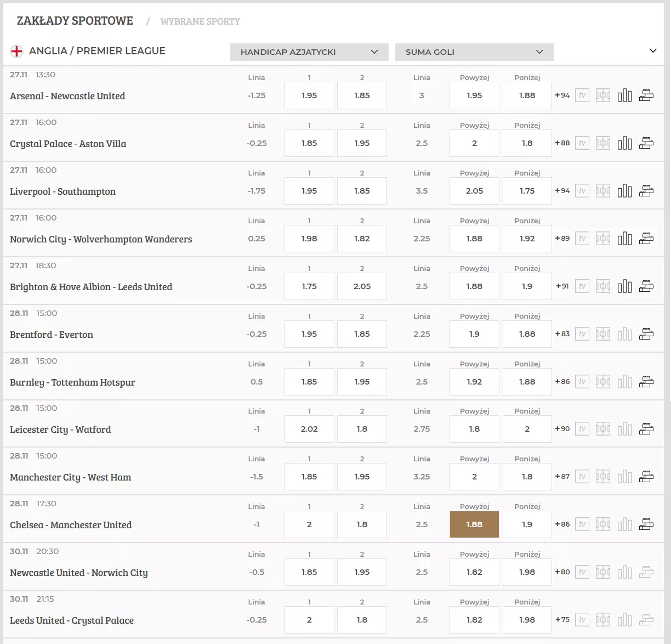Click tv icon in Burnley - Tottenham Hotspur row
Image resolution: width=671 pixels, height=644 pixels.
[x=582, y=382]
